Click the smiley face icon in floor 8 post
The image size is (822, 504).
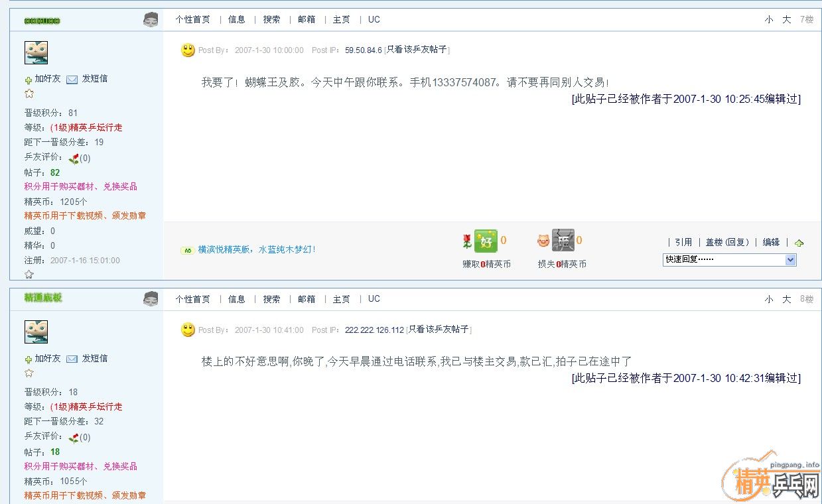click(188, 330)
